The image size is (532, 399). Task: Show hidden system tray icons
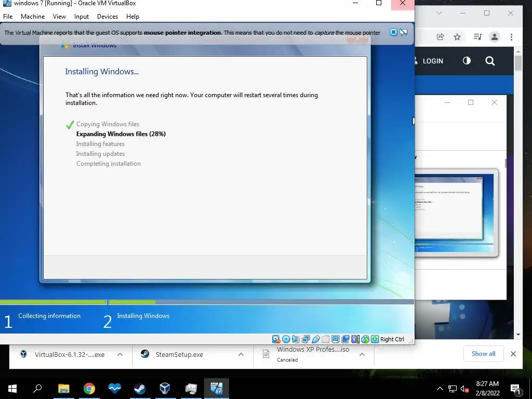pyautogui.click(x=440, y=389)
